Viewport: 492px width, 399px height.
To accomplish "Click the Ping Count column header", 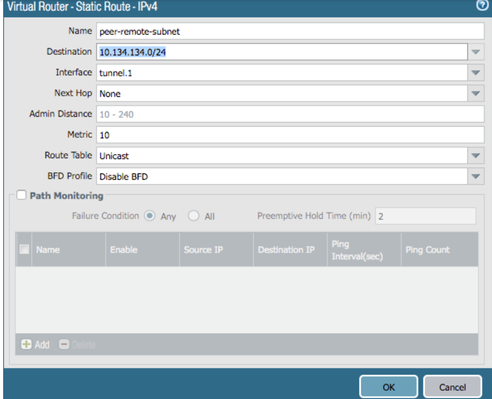I will [x=440, y=249].
